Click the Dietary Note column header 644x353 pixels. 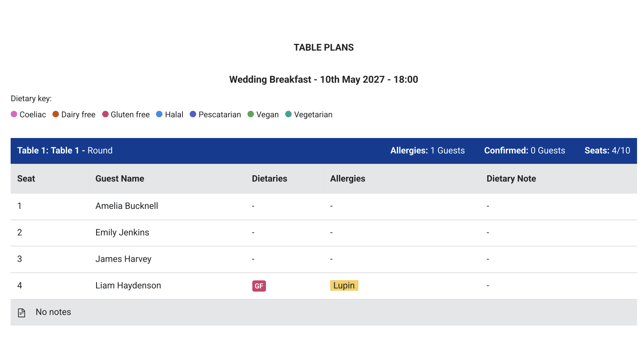(x=511, y=179)
